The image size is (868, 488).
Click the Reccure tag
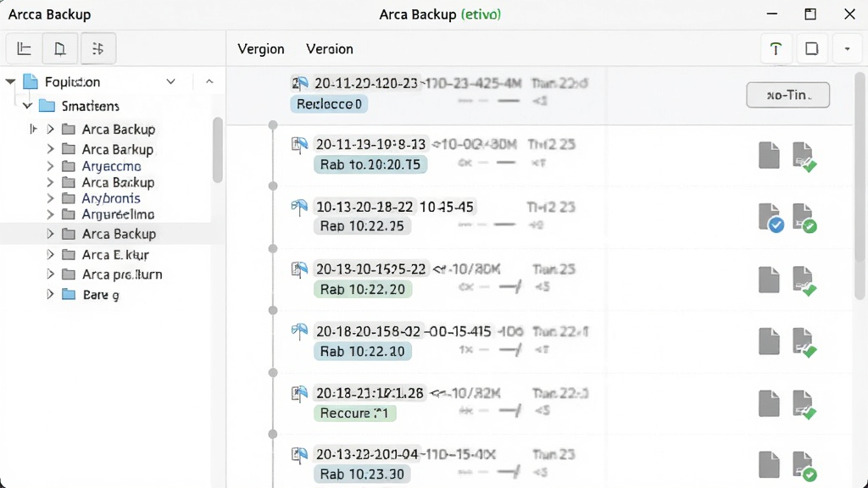click(x=354, y=413)
